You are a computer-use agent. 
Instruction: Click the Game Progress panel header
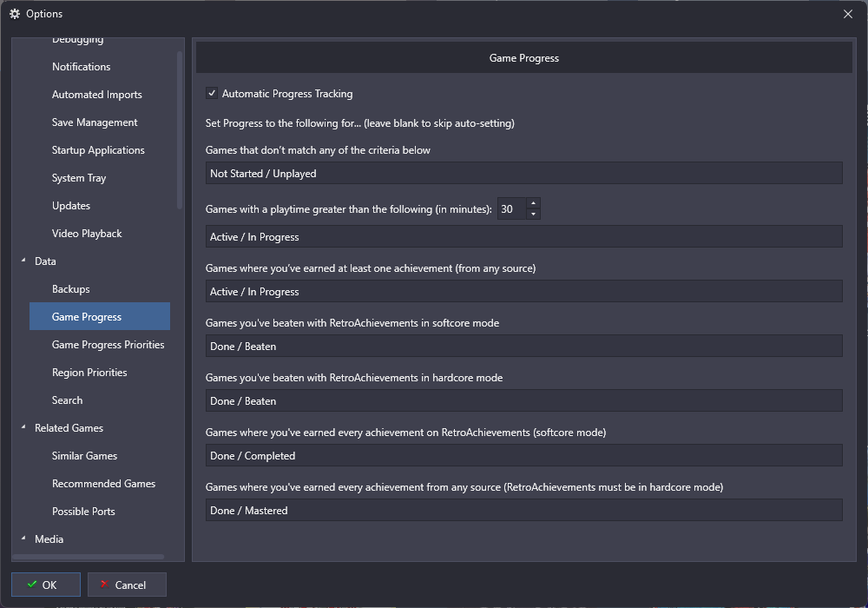coord(523,57)
